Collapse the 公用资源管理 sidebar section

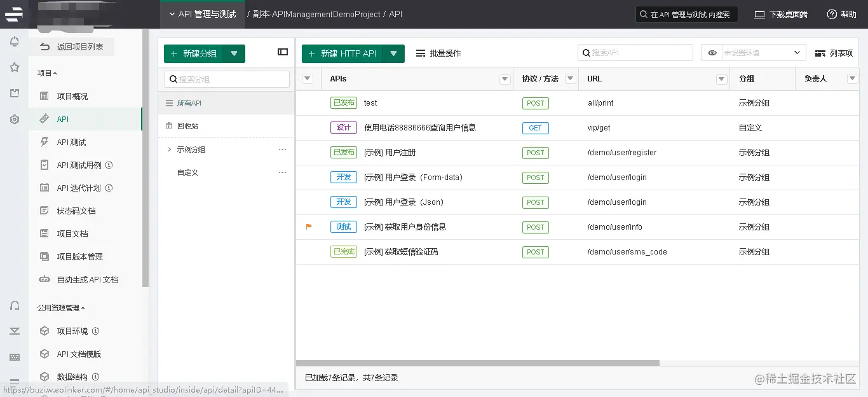pos(61,308)
